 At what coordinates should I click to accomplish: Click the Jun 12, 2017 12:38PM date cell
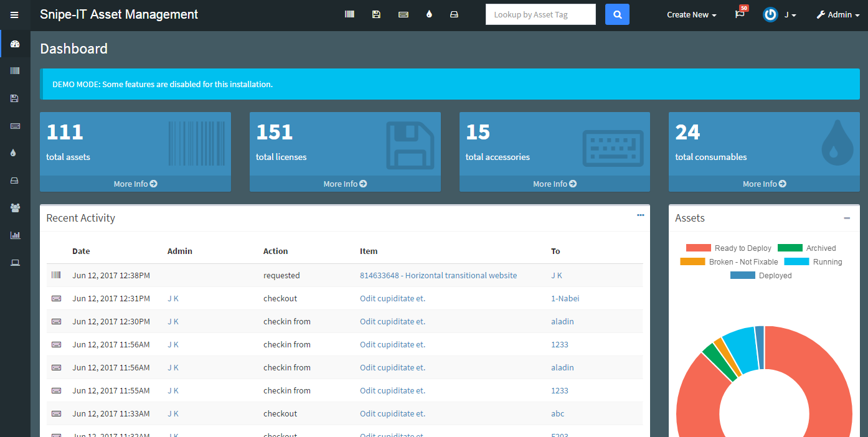[x=111, y=275]
